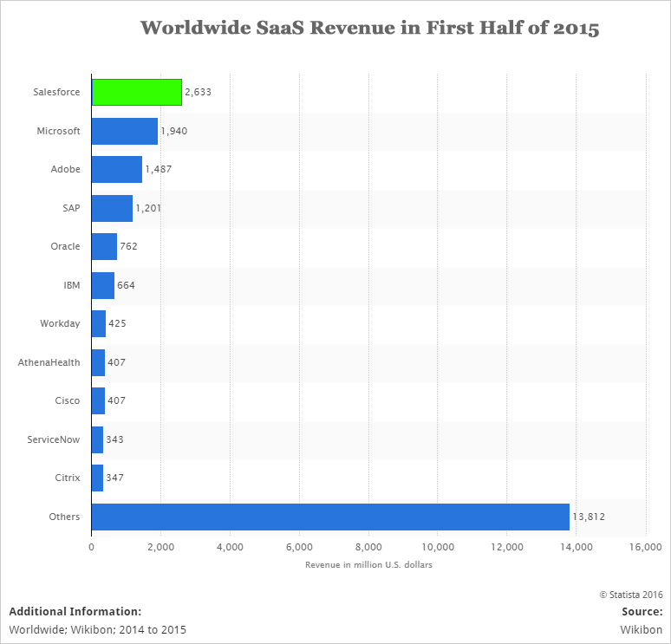The width and height of the screenshot is (671, 644).
Task: Click the 'ServiceNow' axis label
Action: coord(54,439)
